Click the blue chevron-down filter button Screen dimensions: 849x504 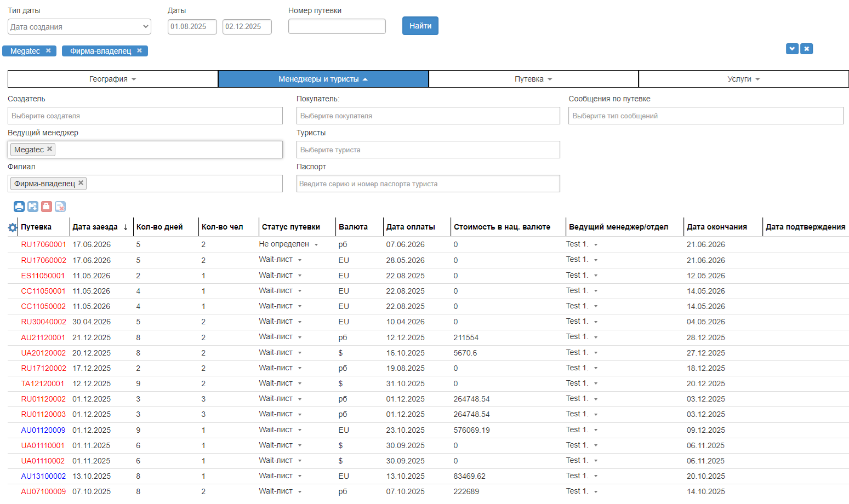coord(792,49)
